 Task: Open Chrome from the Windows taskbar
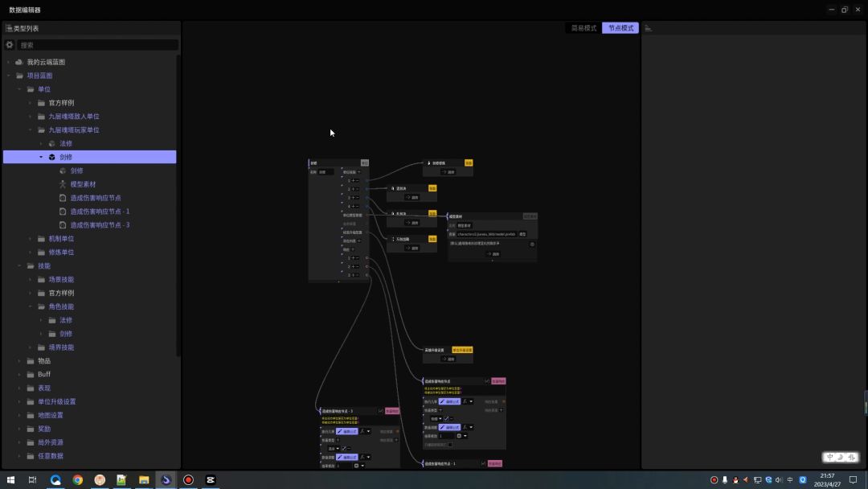77,480
